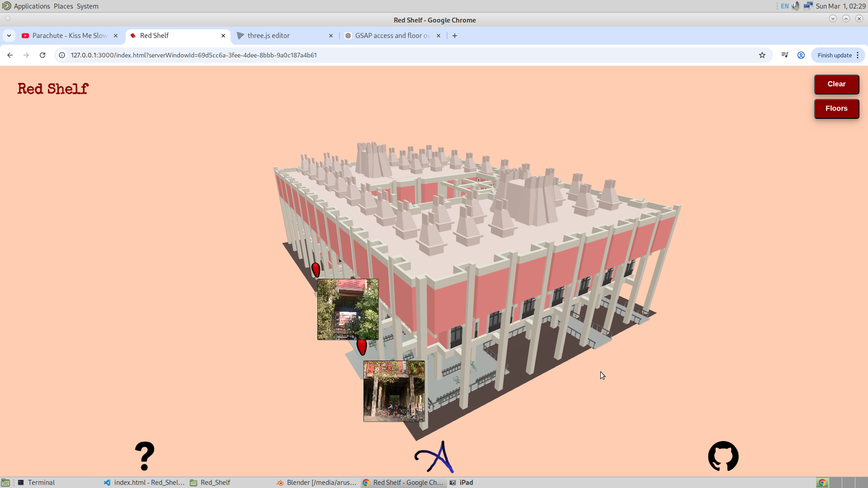Bookmark the page using the star icon

point(763,55)
